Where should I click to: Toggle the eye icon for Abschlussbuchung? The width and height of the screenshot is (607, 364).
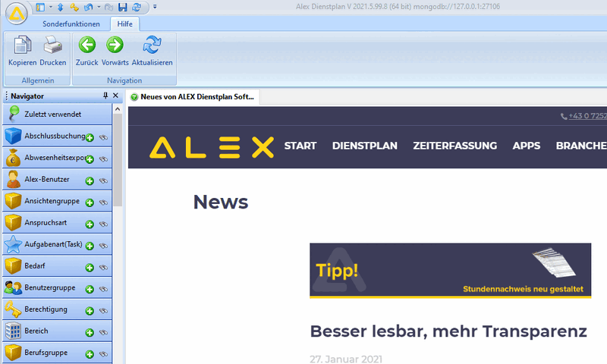(103, 138)
